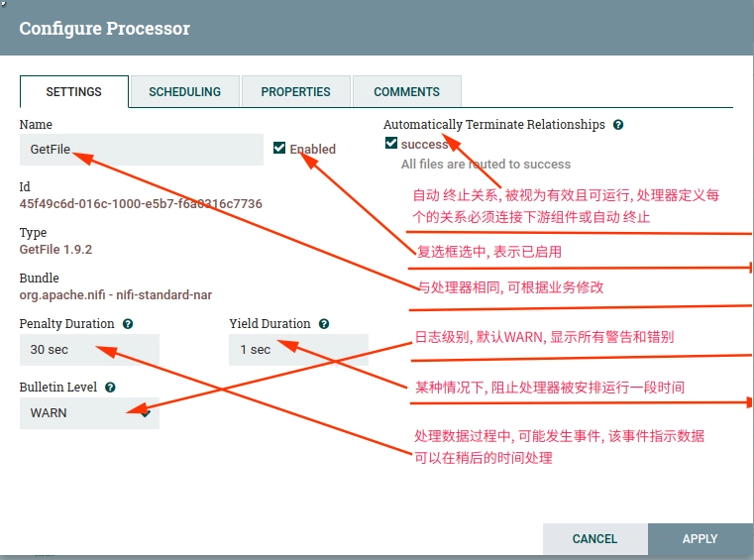Click the Enabled label text

point(312,149)
